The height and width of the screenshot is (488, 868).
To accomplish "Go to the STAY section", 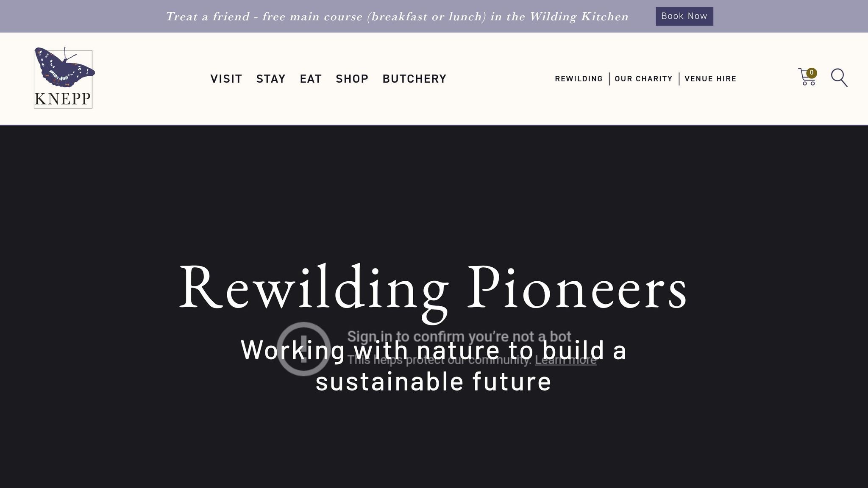I will pyautogui.click(x=271, y=79).
